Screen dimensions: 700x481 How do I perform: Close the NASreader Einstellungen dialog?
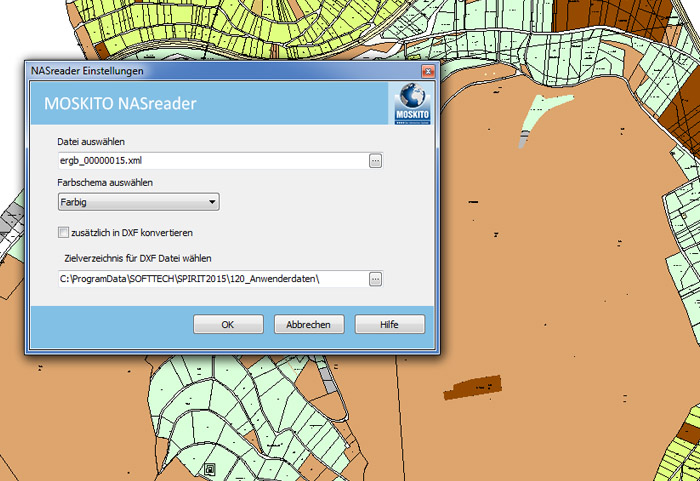pos(426,71)
